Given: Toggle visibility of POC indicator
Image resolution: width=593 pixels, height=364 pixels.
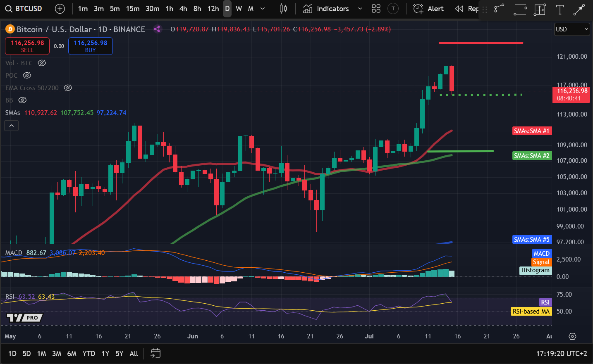Looking at the screenshot, I should click(27, 75).
